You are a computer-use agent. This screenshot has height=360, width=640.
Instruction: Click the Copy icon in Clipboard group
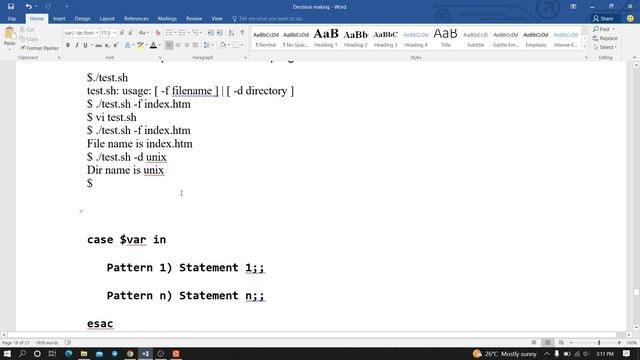[x=22, y=39]
